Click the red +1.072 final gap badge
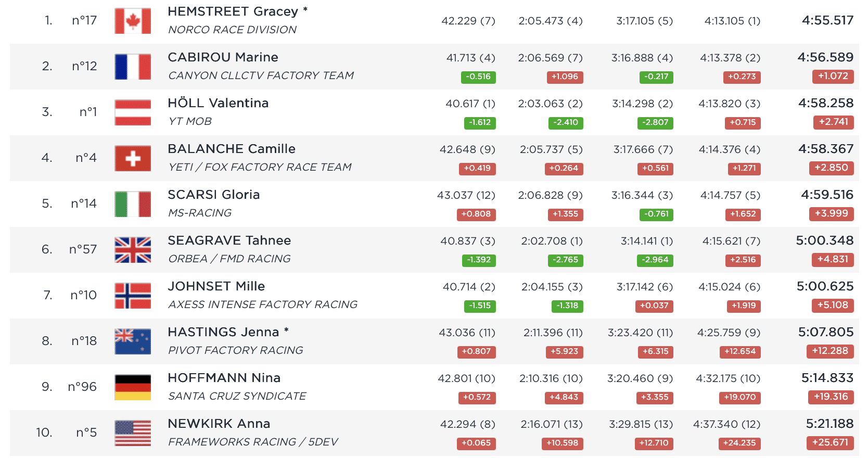The width and height of the screenshot is (868, 458). point(833,77)
